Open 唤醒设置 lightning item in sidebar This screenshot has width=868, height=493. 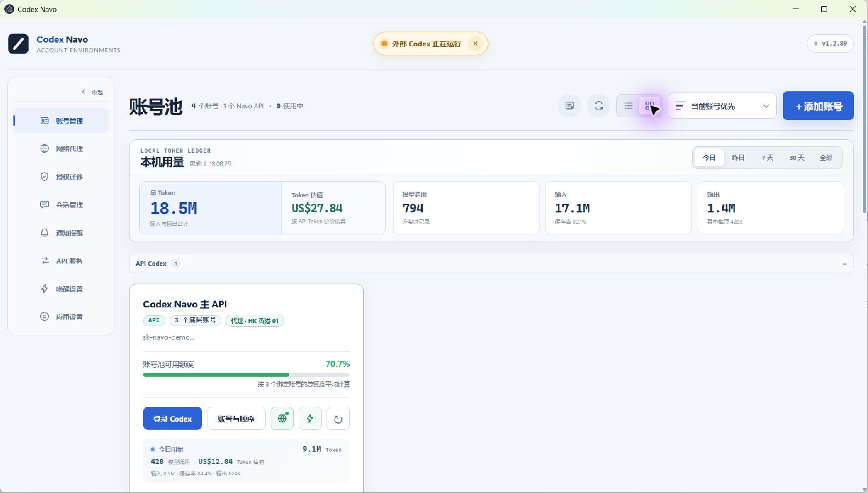(x=61, y=288)
